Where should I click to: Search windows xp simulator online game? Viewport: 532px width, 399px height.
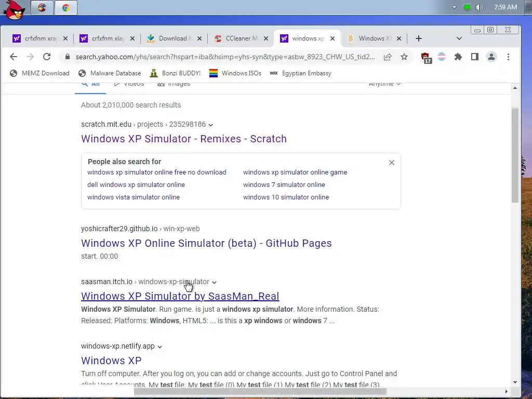click(x=295, y=172)
